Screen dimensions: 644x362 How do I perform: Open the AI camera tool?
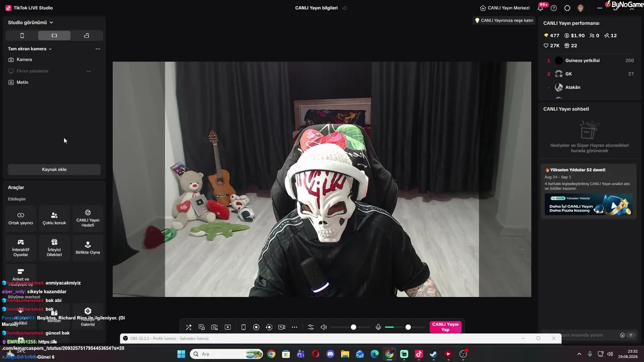(214, 327)
